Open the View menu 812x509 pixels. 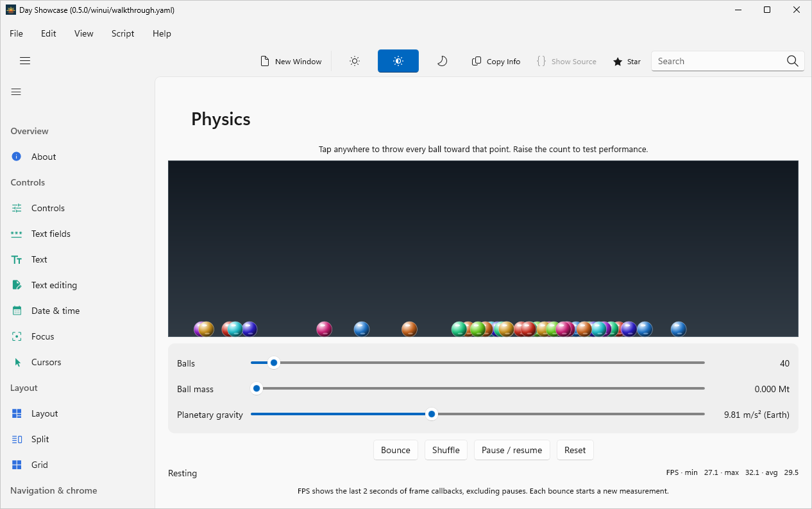click(x=84, y=33)
